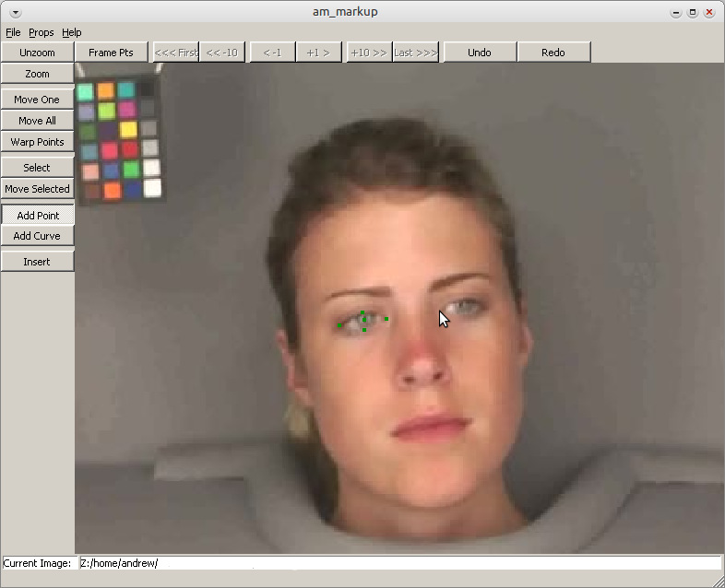Click the window resize grip corner

pyautogui.click(x=718, y=581)
